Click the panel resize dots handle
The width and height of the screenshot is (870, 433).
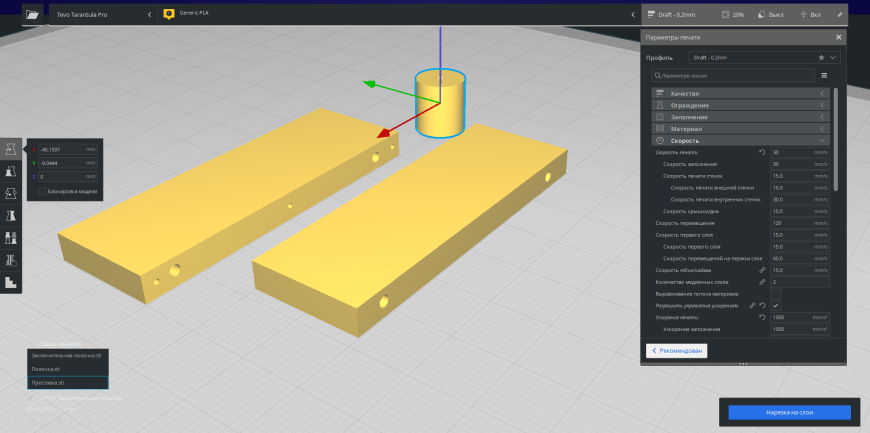[x=743, y=364]
